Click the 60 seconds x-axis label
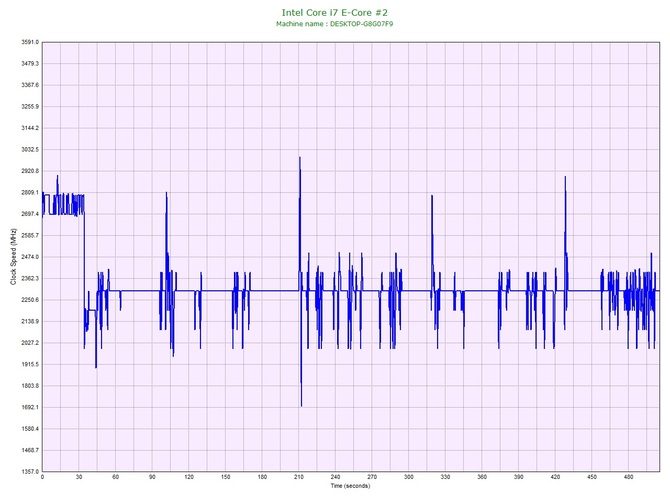The width and height of the screenshot is (670, 503). 116,477
